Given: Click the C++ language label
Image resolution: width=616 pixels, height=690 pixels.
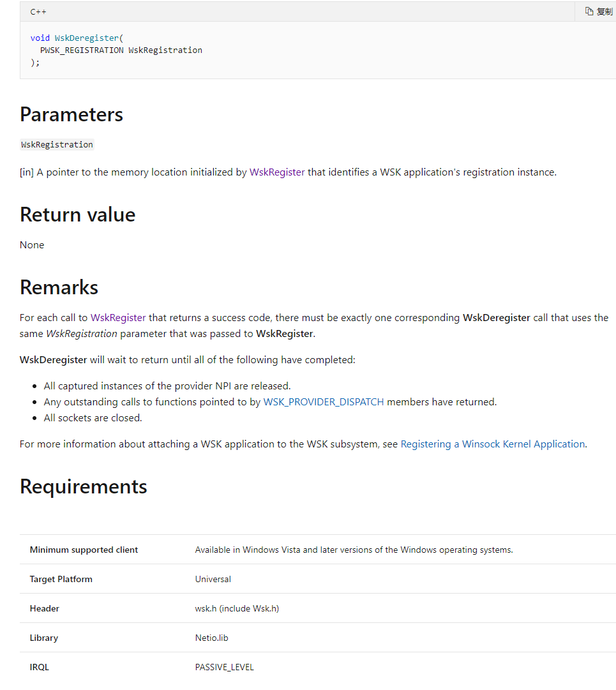Looking at the screenshot, I should pyautogui.click(x=38, y=11).
